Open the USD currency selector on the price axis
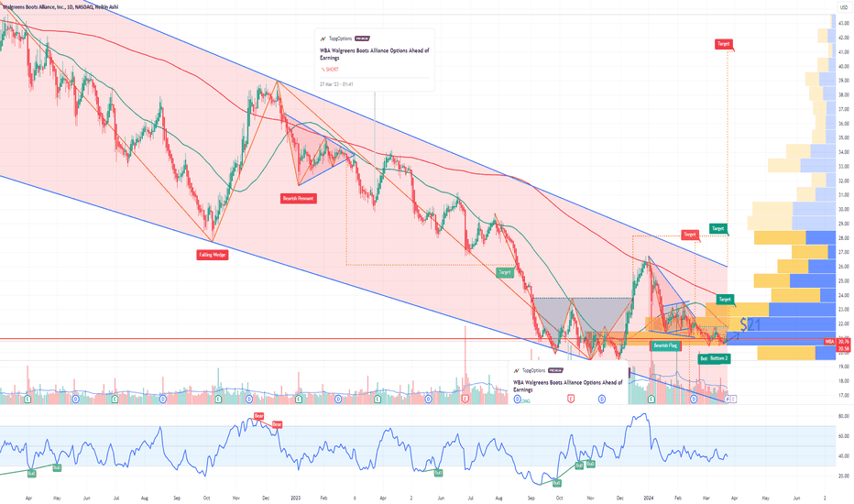This screenshot has width=854, height=504. [x=844, y=7]
